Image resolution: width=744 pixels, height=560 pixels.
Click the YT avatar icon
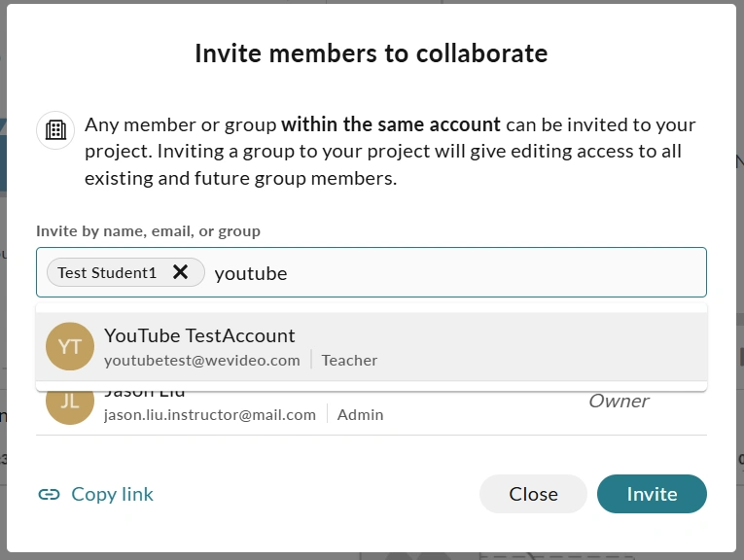pos(70,347)
